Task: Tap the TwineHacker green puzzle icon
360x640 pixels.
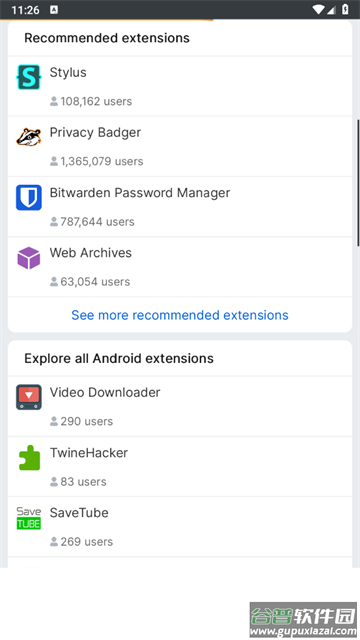Action: pos(29,457)
